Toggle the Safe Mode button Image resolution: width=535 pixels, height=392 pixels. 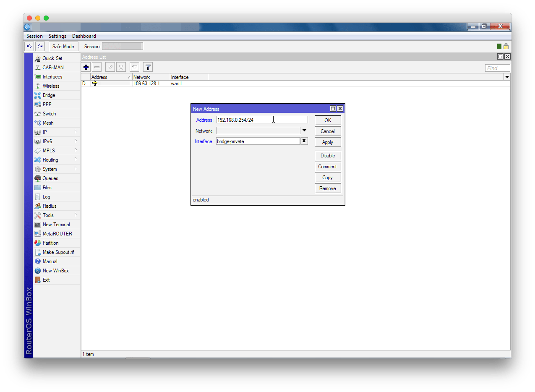point(63,47)
